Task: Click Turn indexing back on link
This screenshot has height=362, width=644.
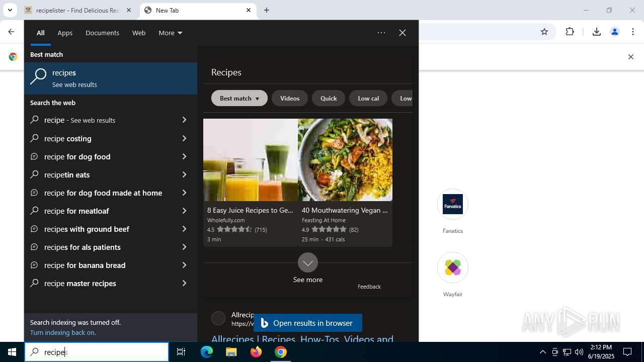Action: (63, 332)
